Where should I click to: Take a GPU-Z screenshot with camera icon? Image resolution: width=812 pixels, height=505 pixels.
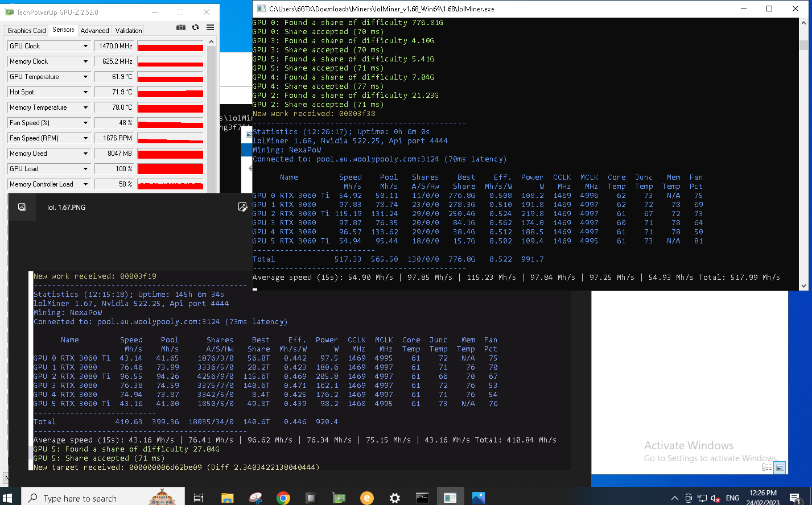[181, 27]
